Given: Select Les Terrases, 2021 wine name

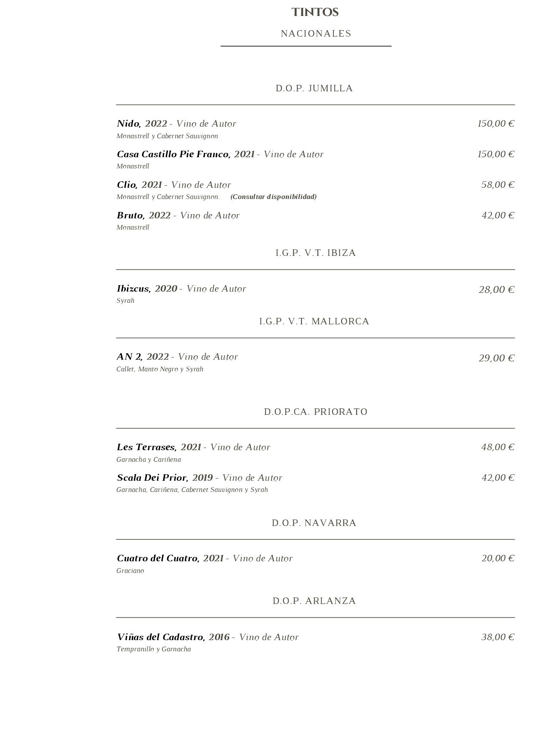Looking at the screenshot, I should (x=159, y=447).
